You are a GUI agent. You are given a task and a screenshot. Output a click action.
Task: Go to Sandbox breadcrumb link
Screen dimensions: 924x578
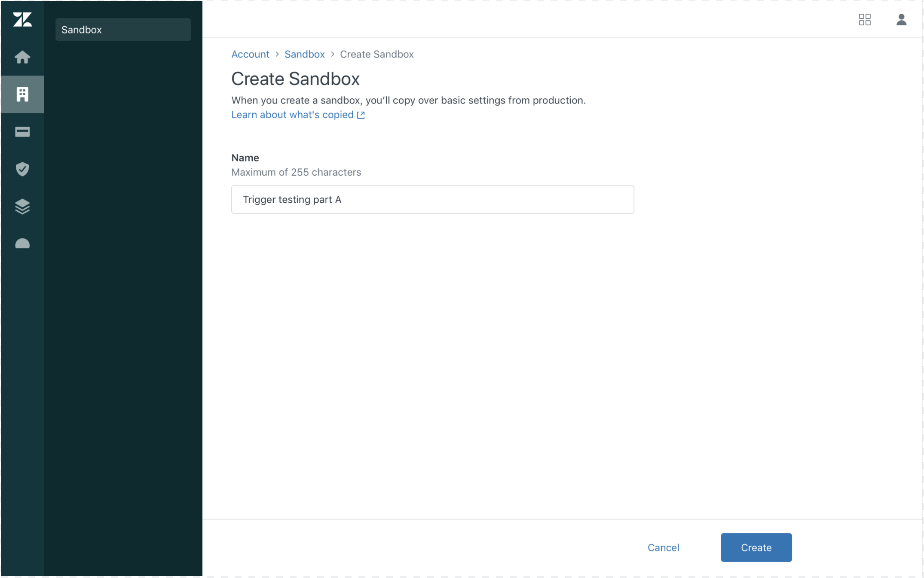click(x=304, y=54)
